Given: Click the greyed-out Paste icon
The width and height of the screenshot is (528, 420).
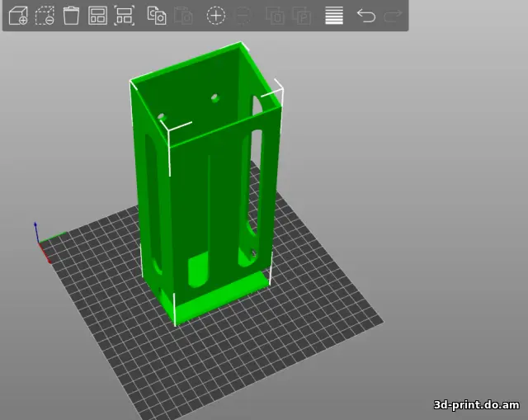Looking at the screenshot, I should pyautogui.click(x=183, y=16).
